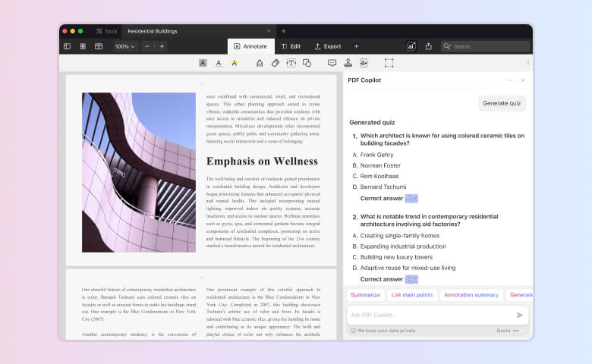
Task: Open the 100% zoom level dropdown
Action: pyautogui.click(x=124, y=46)
